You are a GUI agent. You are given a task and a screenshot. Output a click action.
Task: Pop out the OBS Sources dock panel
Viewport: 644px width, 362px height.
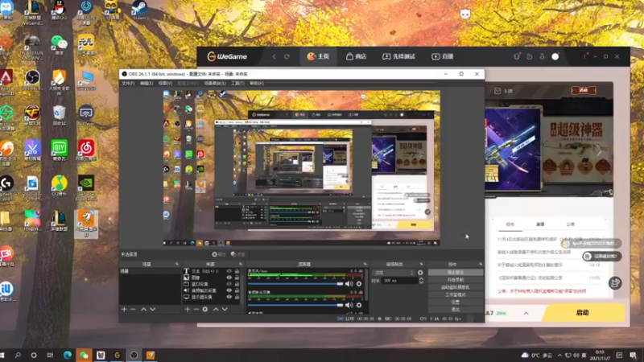point(241,264)
